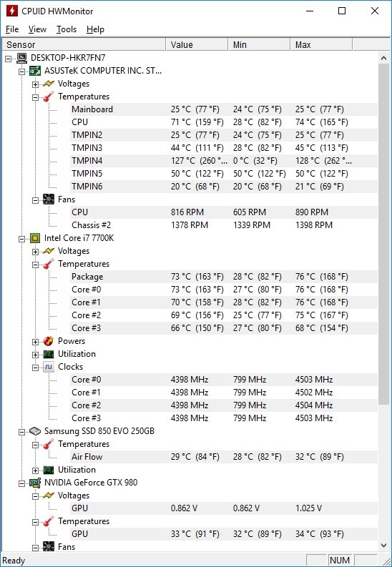Click the graphics card icon beside NVIDIA GeForce GTX 980
Image resolution: width=392 pixels, height=567 pixels.
pos(36,483)
